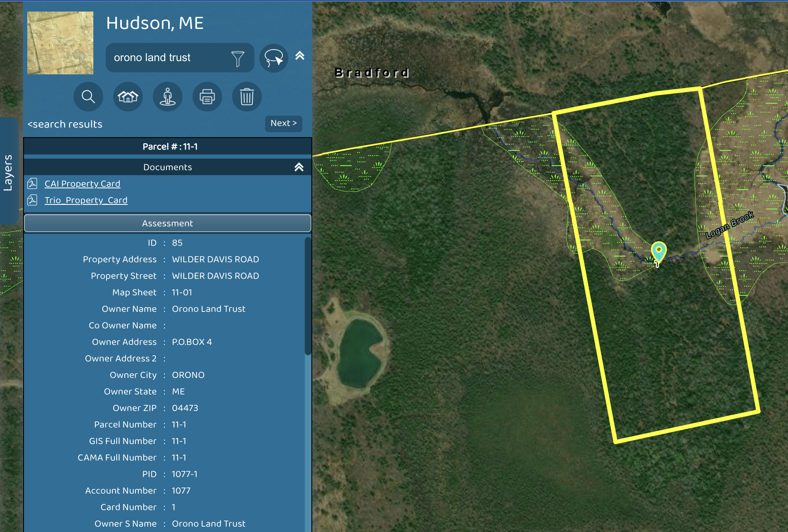Return to search results list
This screenshot has height=532, width=788.
65,124
